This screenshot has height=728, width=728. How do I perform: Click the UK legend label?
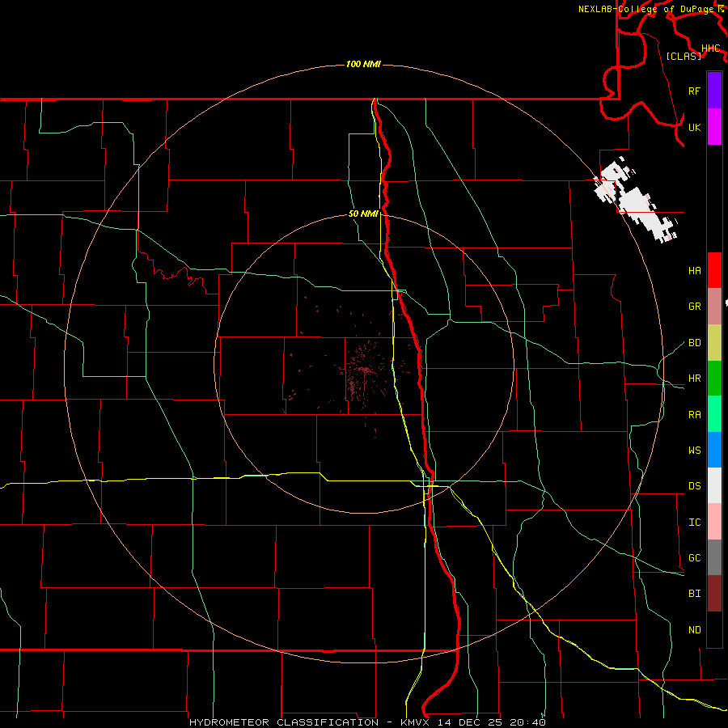[x=695, y=127]
